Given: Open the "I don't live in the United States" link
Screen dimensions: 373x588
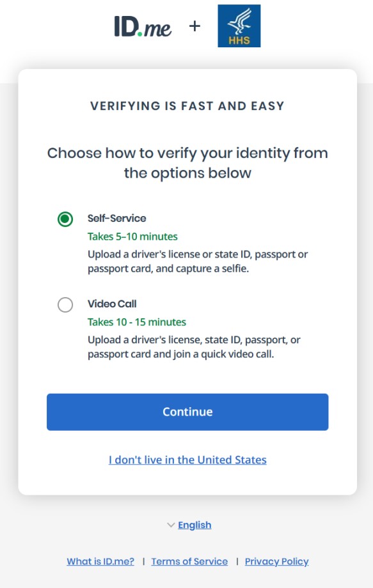Looking at the screenshot, I should (x=187, y=460).
